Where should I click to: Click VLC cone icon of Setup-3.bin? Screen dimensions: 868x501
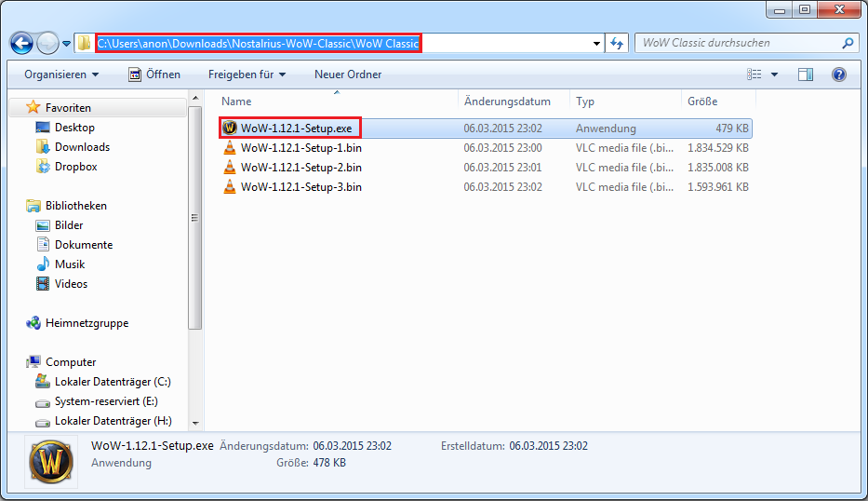pos(229,186)
